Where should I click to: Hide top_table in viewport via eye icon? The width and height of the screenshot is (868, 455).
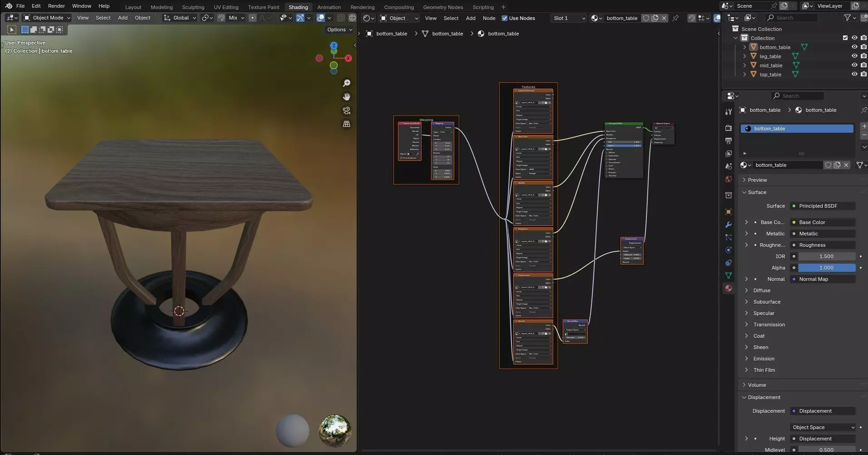pyautogui.click(x=854, y=74)
